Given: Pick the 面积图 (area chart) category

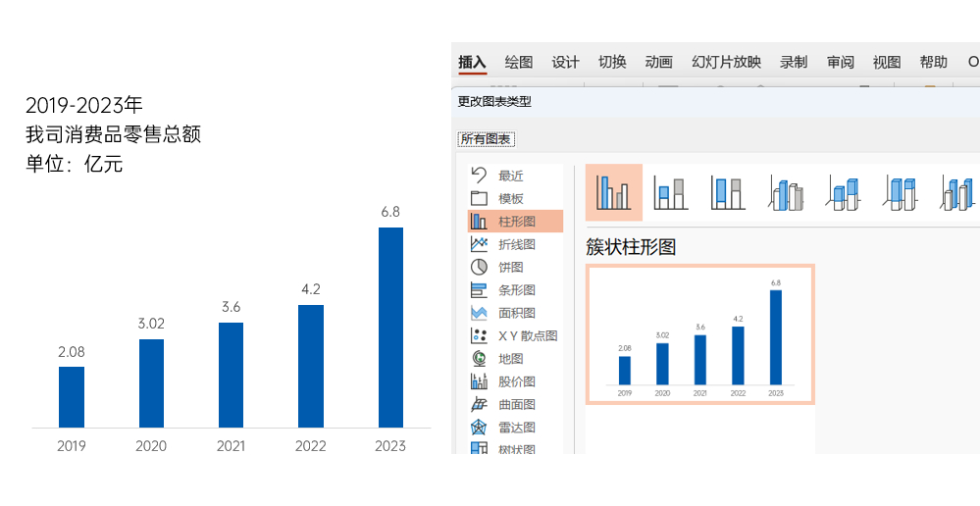Looking at the screenshot, I should click(516, 313).
